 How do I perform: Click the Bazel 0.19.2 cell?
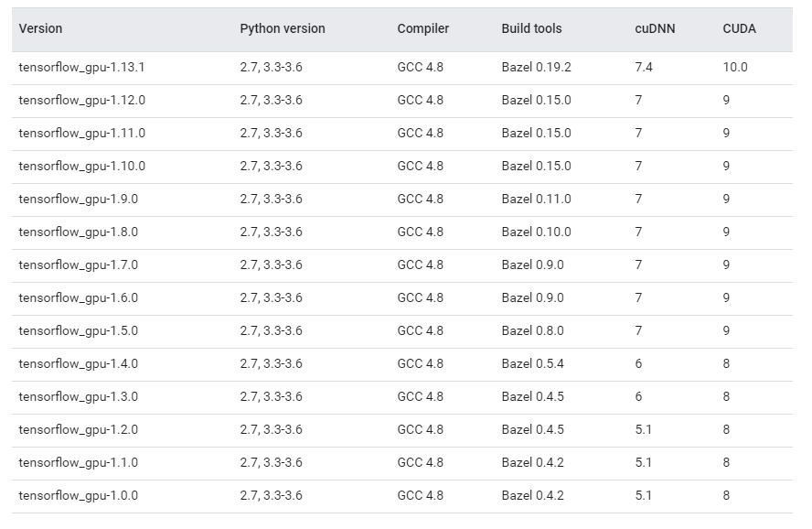536,68
